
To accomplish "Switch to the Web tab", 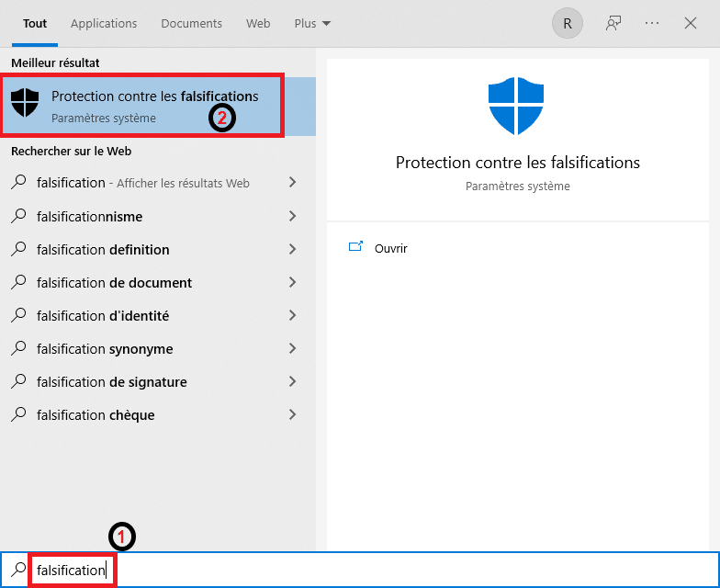I will (x=258, y=24).
